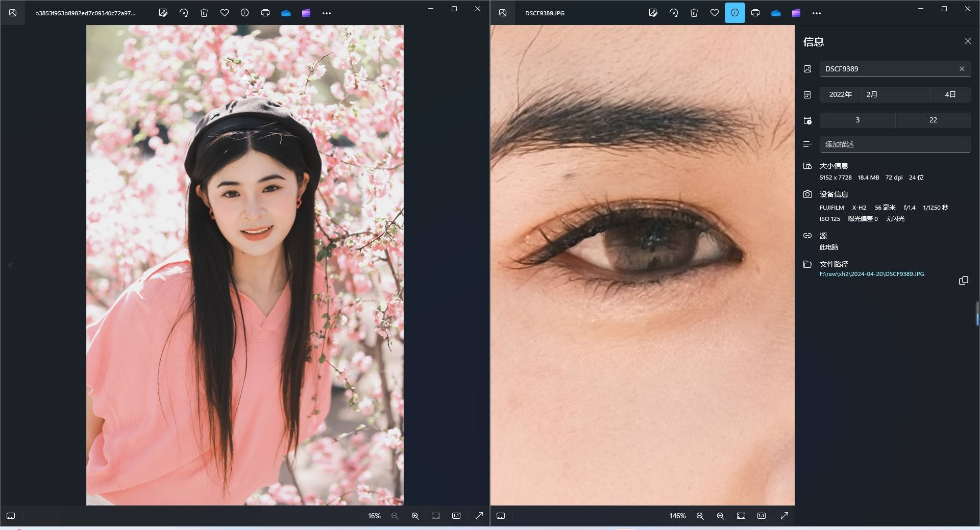Open the 4日 day picker
Image resolution: width=980 pixels, height=530 pixels.
click(x=950, y=94)
